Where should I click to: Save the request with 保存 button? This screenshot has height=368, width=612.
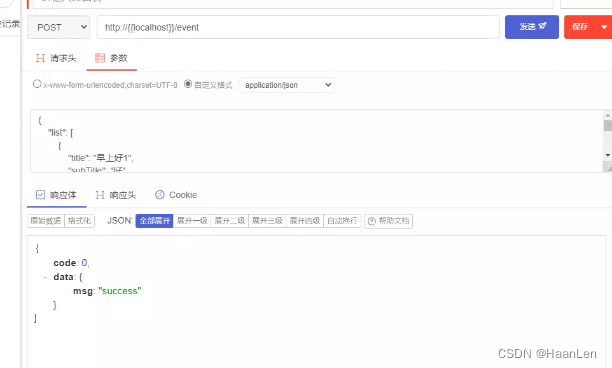(x=580, y=27)
